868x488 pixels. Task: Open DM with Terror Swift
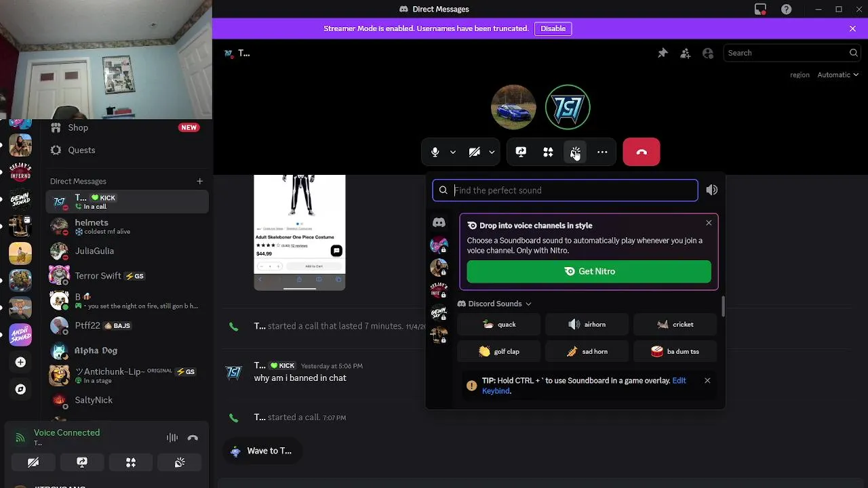click(x=127, y=276)
